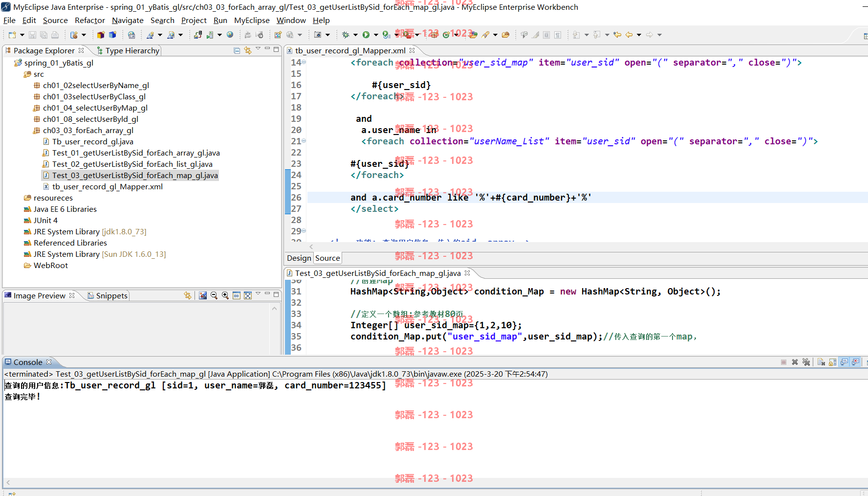Click the Previous Annotation icon

[x=597, y=35]
